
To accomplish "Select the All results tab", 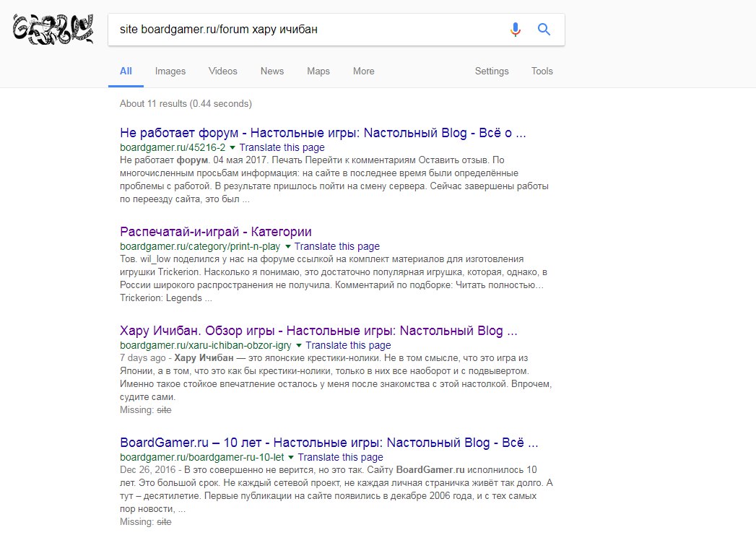I will [x=126, y=71].
